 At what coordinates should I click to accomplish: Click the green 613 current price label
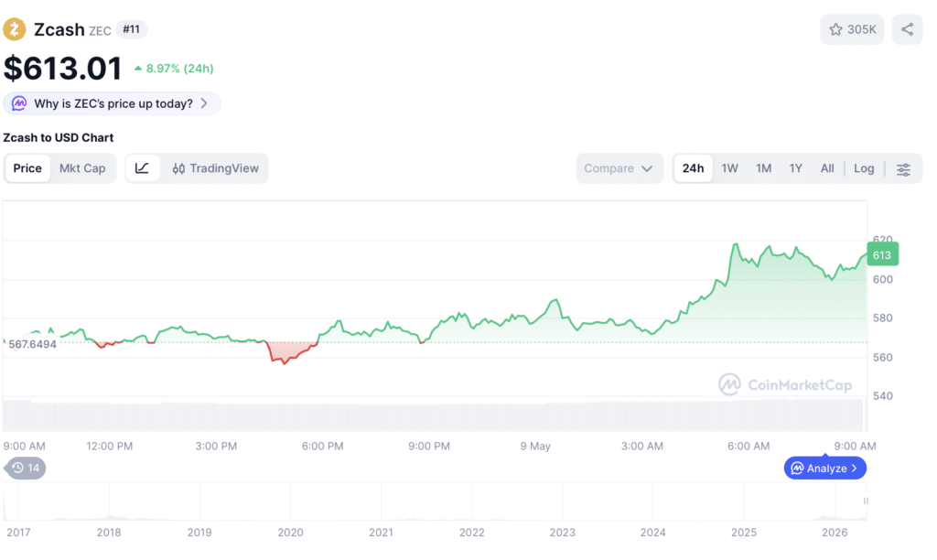(883, 255)
